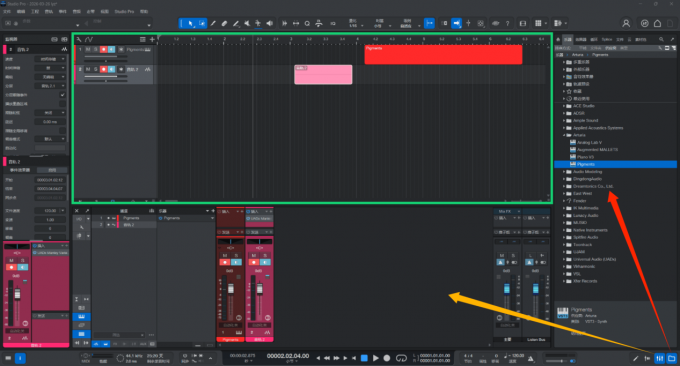Toggle loop button in the transport bar
The image size is (680, 366).
[402, 358]
